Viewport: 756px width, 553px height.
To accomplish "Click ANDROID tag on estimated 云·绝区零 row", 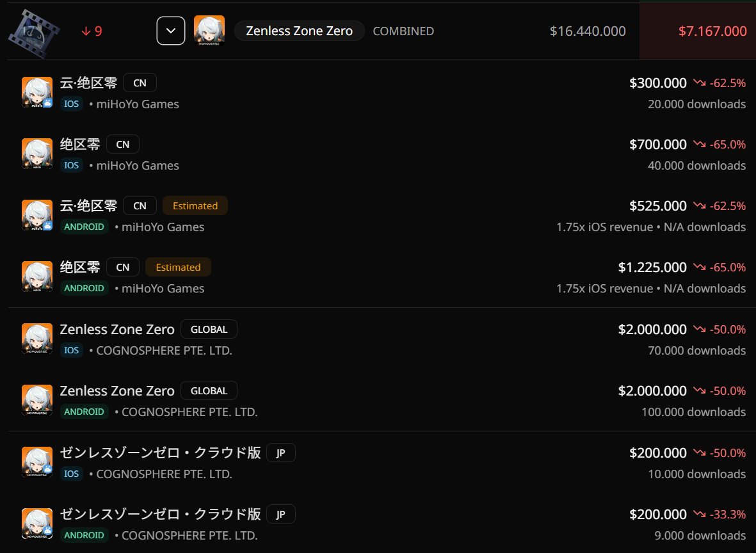I will pyautogui.click(x=84, y=227).
